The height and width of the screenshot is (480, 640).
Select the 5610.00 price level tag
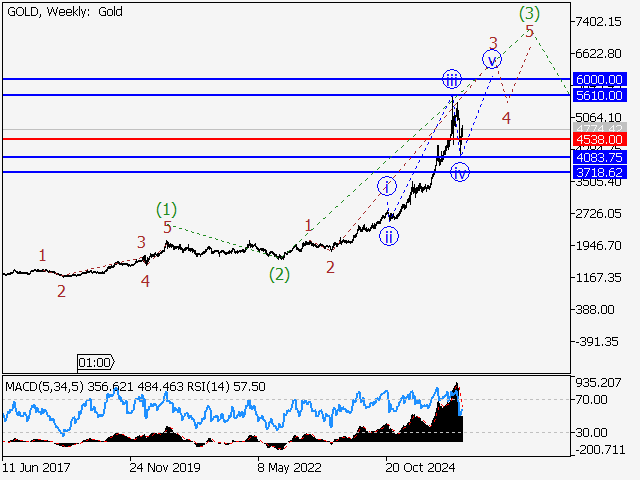pos(600,95)
